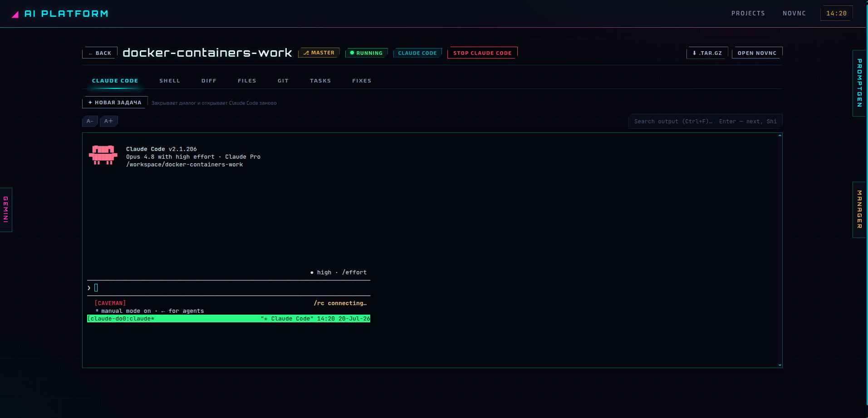Download the project as .TAR.GZ
The image size is (868, 418).
(x=707, y=53)
